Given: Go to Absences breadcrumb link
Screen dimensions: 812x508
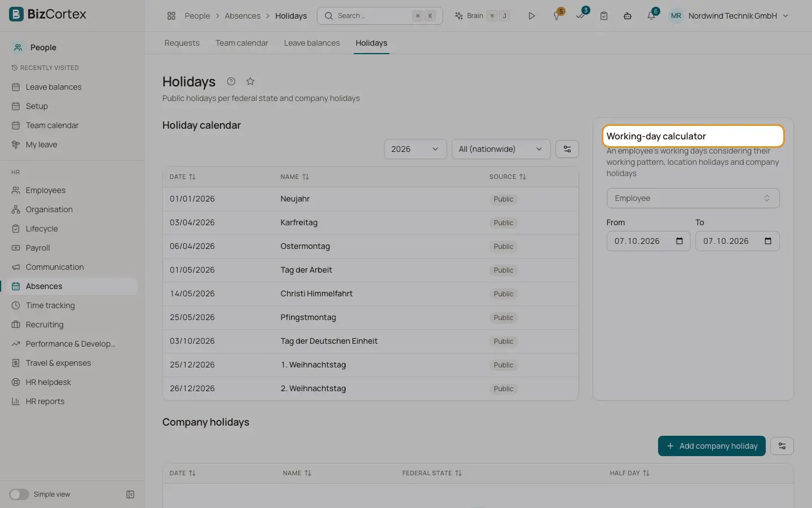Looking at the screenshot, I should [x=242, y=16].
